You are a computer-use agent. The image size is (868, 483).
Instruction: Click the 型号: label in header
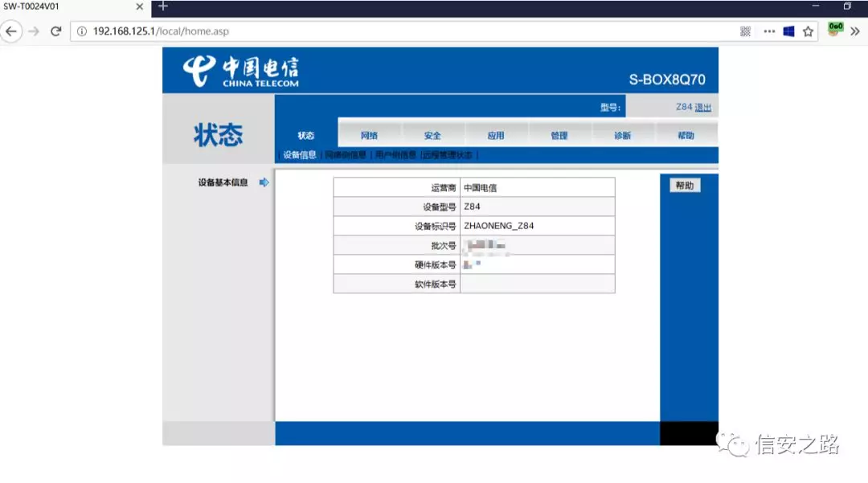(610, 108)
